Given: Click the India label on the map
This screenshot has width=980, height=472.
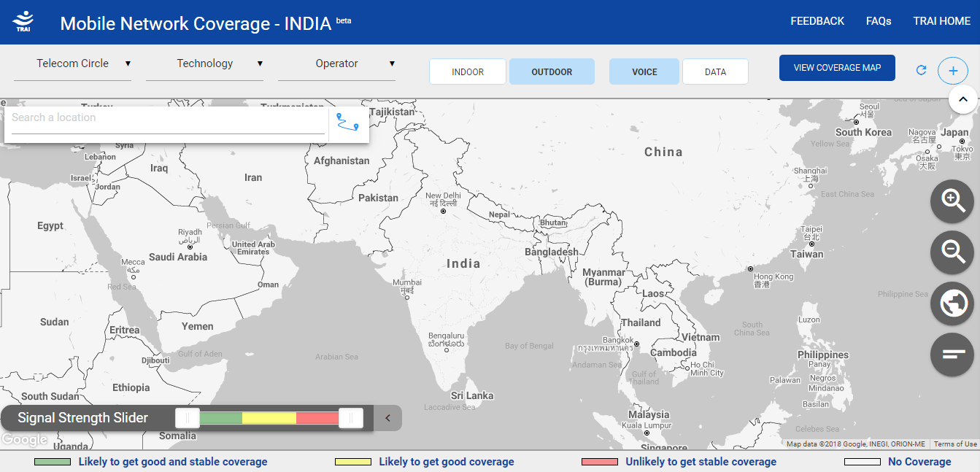Looking at the screenshot, I should tap(463, 263).
